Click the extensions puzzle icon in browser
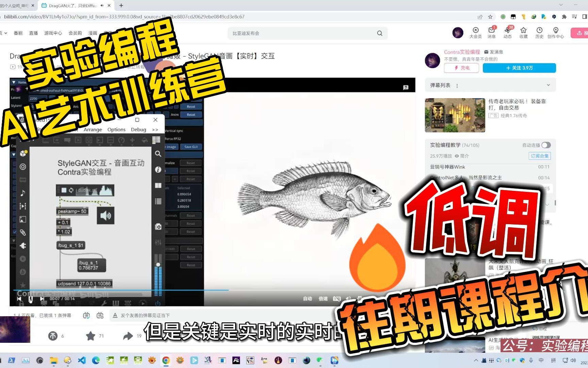 point(564,17)
